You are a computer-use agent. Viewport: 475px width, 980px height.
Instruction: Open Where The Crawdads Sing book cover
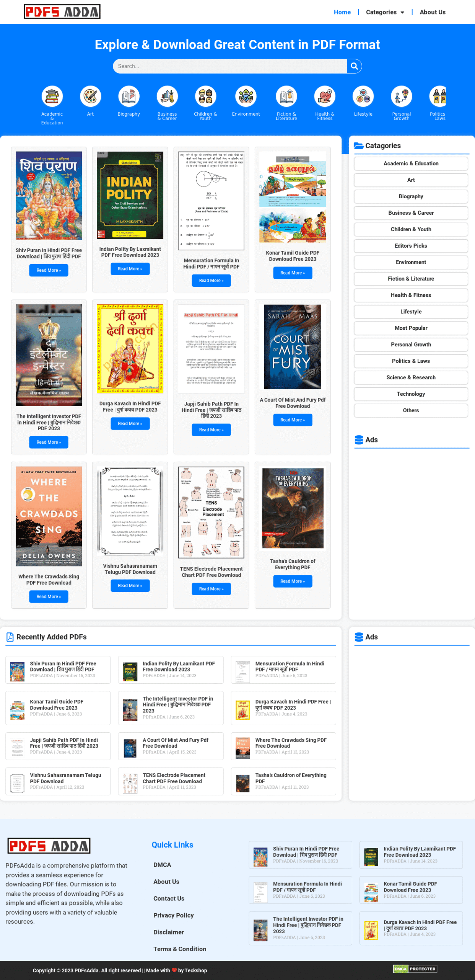[49, 516]
